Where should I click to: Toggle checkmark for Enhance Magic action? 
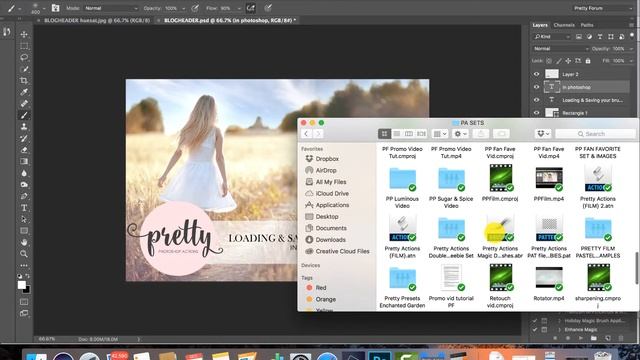click(535, 329)
